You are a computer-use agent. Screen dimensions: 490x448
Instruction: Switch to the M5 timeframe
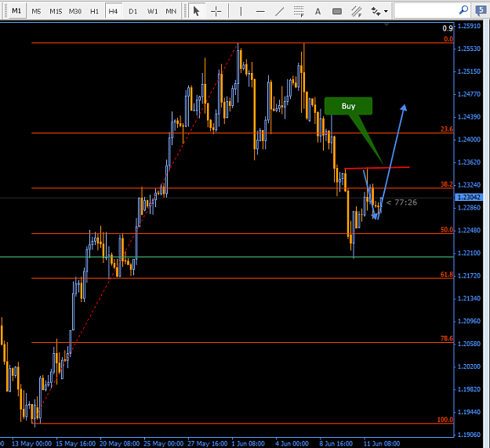[x=36, y=12]
